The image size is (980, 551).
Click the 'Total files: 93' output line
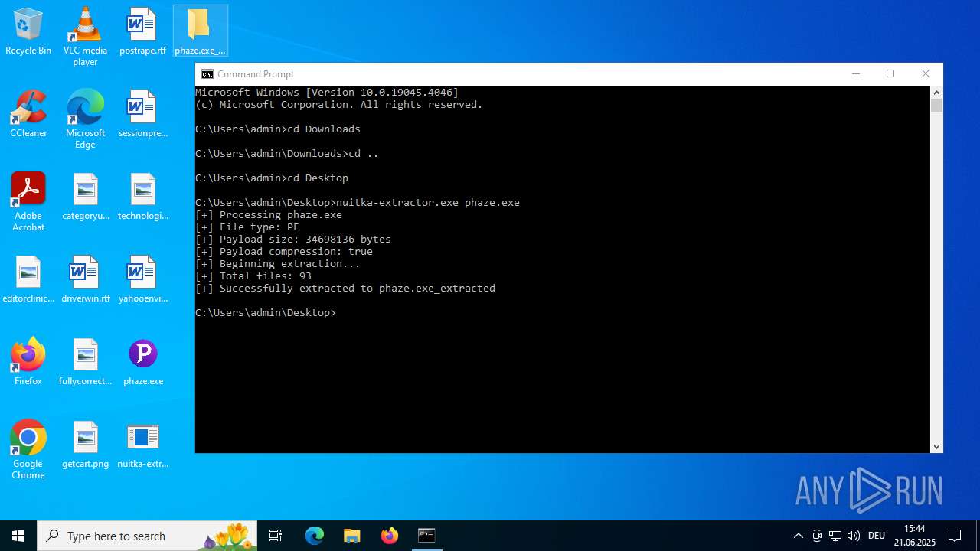[x=253, y=276]
